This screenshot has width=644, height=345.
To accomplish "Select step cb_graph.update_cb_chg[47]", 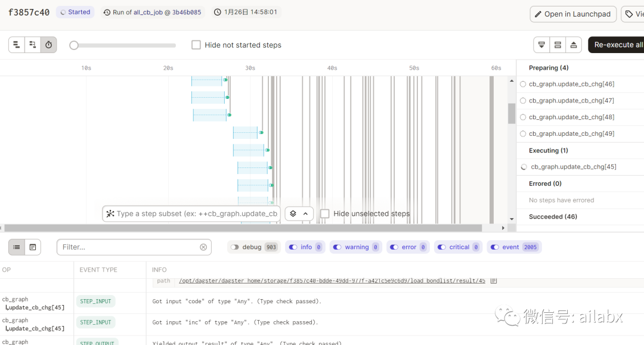I will click(571, 101).
